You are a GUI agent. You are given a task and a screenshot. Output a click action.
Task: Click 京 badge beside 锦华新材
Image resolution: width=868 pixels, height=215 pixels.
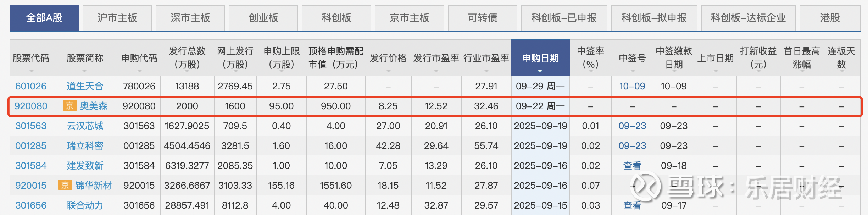[x=65, y=185]
